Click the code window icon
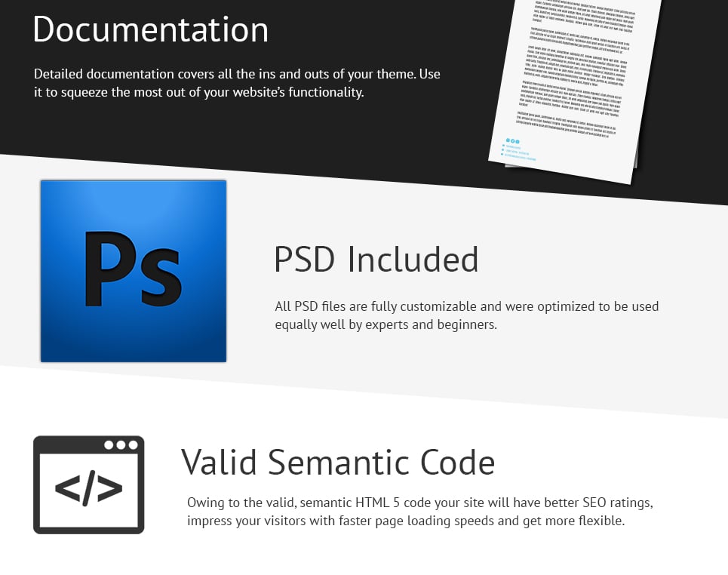The width and height of the screenshot is (728, 575). coord(89,484)
